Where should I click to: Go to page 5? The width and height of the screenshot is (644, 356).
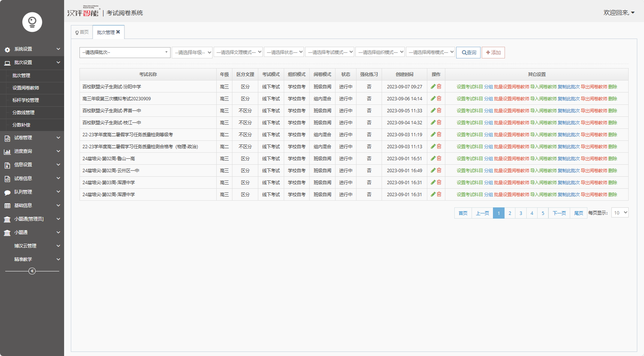543,213
